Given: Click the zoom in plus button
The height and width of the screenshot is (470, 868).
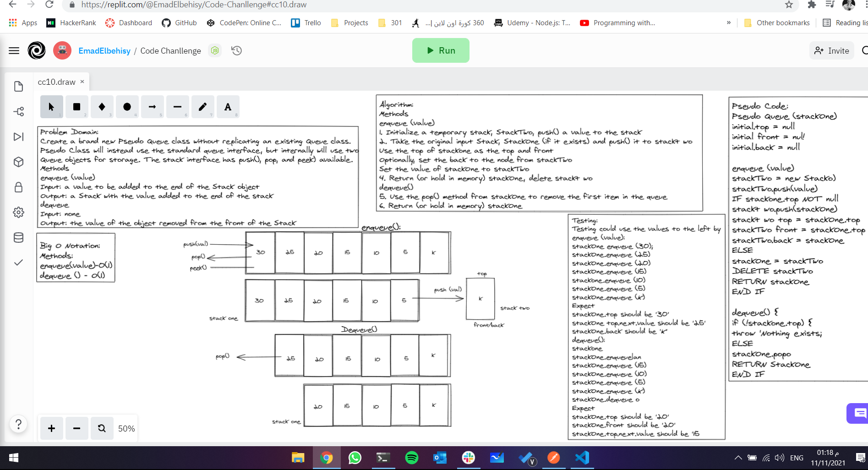Looking at the screenshot, I should pos(51,428).
